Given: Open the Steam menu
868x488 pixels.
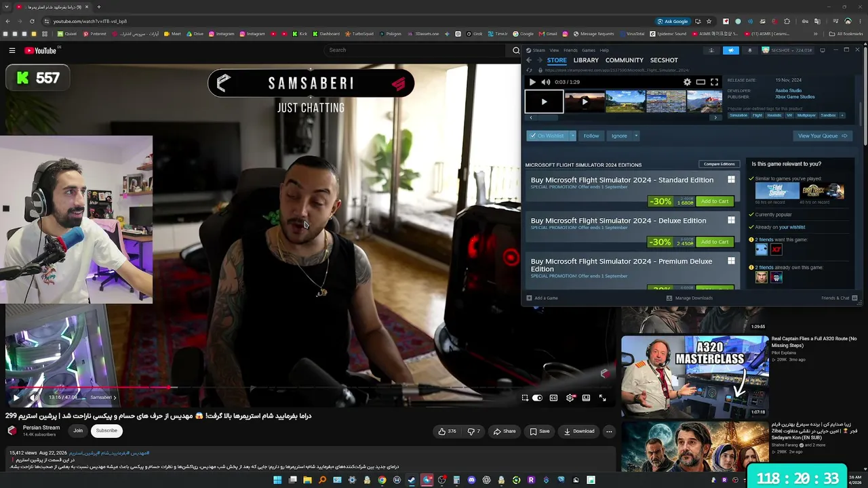Looking at the screenshot, I should 538,50.
